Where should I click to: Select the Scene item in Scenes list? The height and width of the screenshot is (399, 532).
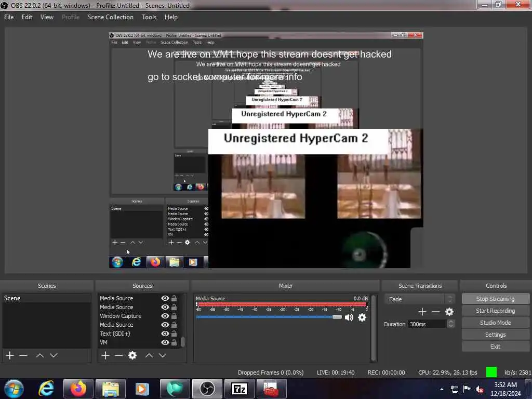pos(47,298)
